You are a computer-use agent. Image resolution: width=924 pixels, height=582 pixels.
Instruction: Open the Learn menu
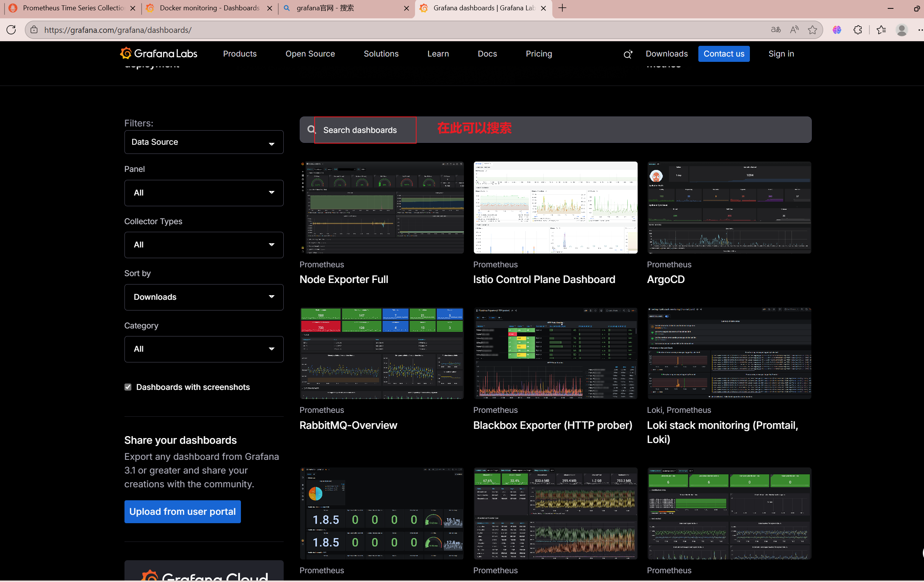(438, 54)
